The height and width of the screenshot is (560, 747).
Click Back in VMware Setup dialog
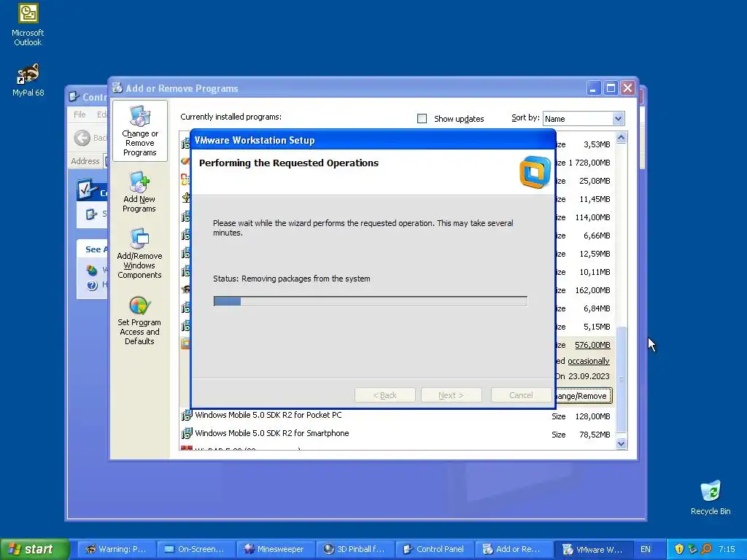(x=384, y=395)
